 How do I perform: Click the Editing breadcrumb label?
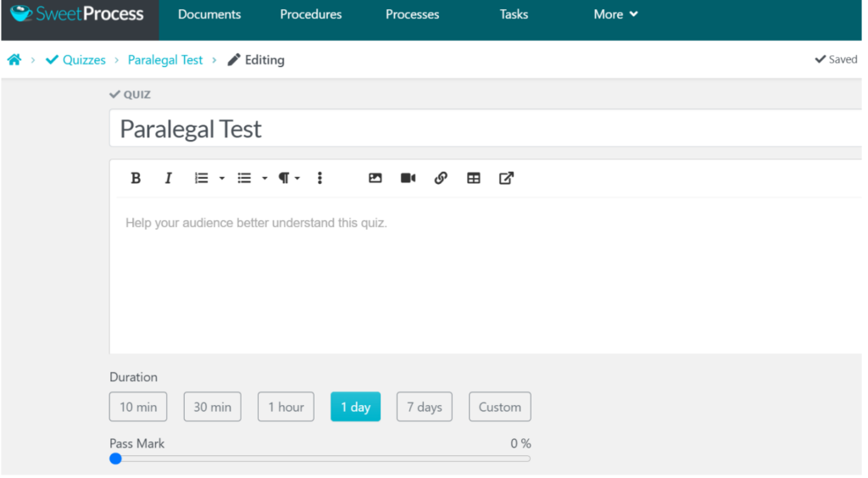click(256, 59)
